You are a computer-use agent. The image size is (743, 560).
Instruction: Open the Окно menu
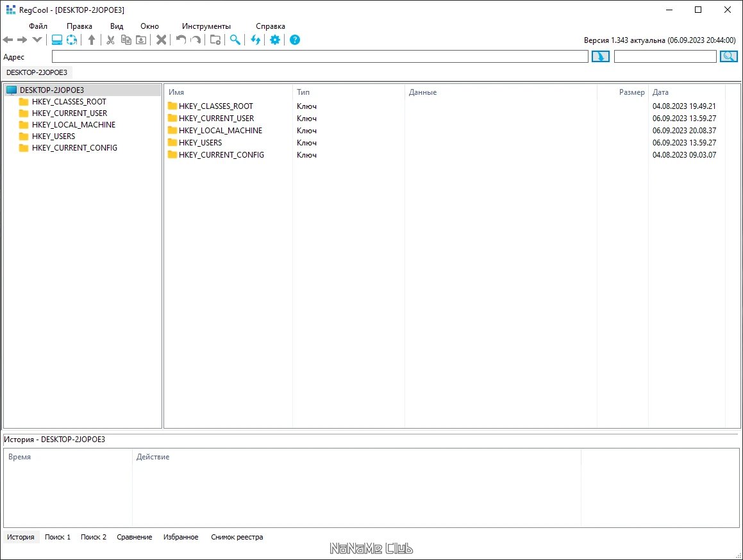click(150, 26)
